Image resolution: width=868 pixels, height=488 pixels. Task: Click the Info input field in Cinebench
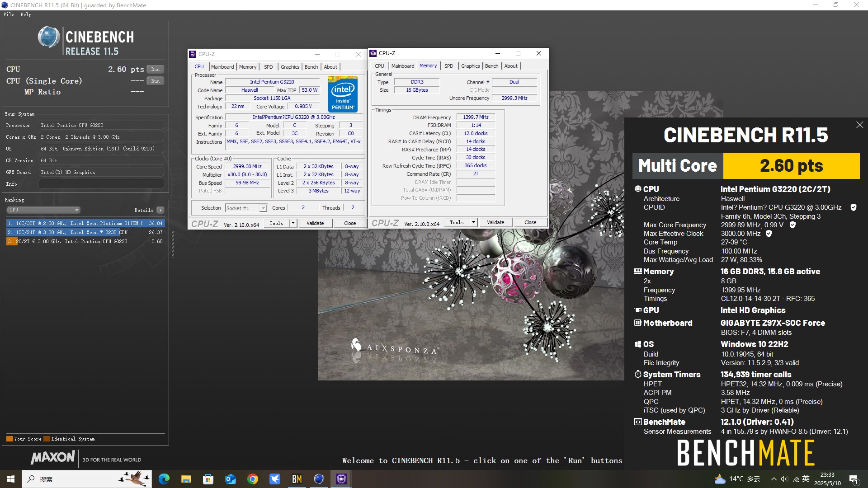(x=101, y=184)
